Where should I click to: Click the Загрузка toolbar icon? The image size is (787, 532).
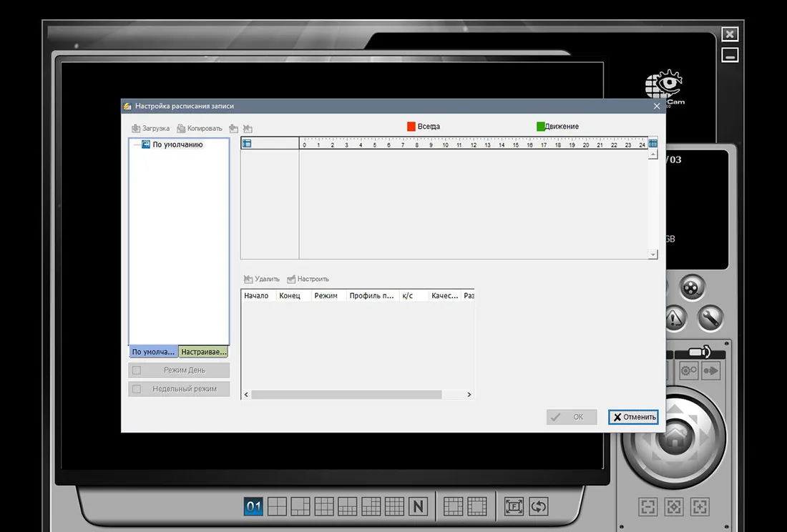click(x=135, y=129)
